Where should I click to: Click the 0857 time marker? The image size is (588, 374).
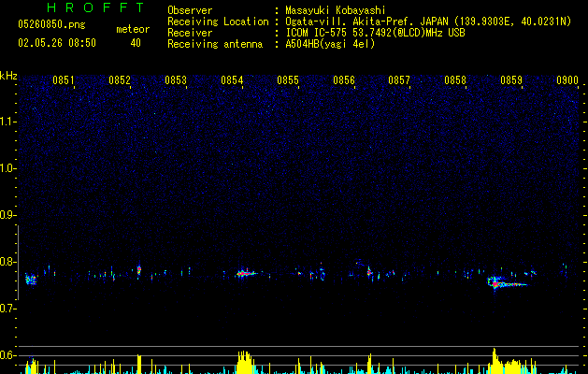click(x=399, y=80)
